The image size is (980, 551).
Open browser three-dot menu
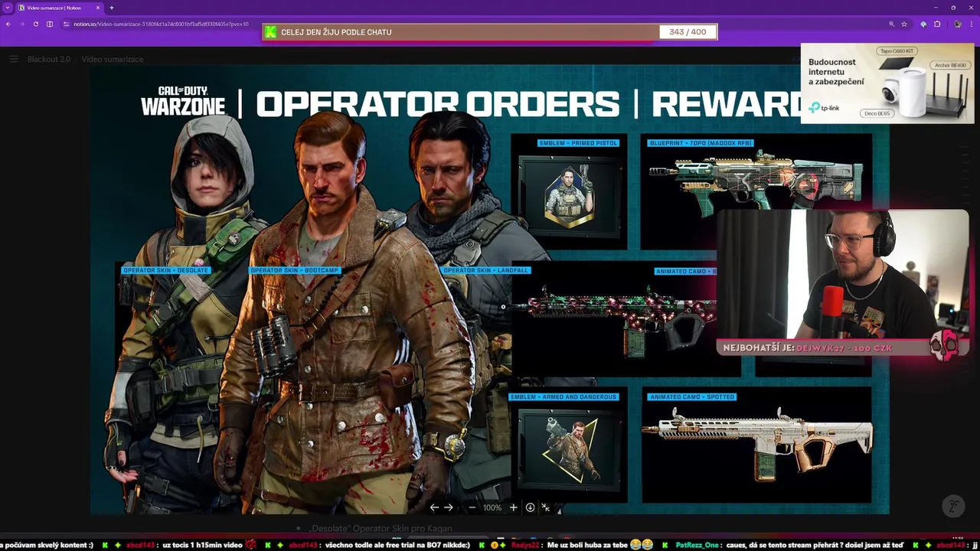(971, 24)
